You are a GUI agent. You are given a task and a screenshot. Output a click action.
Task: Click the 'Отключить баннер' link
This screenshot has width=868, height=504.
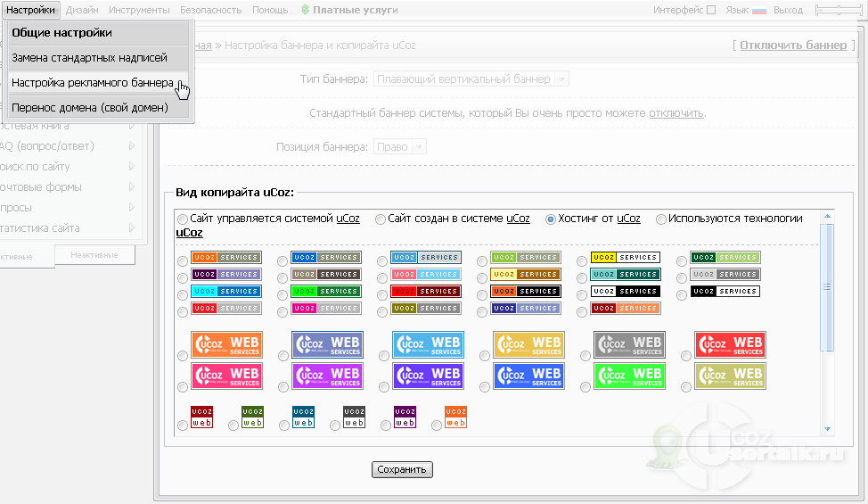(x=793, y=45)
